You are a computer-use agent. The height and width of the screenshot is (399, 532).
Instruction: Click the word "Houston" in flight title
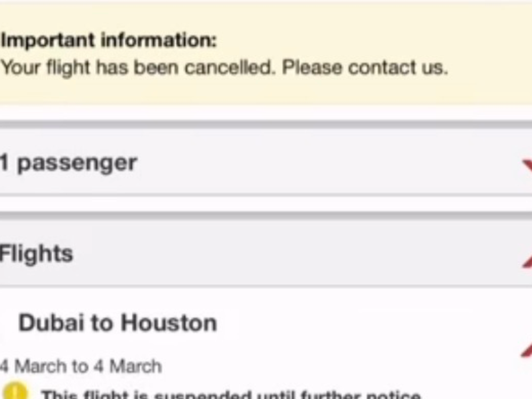pyautogui.click(x=169, y=323)
